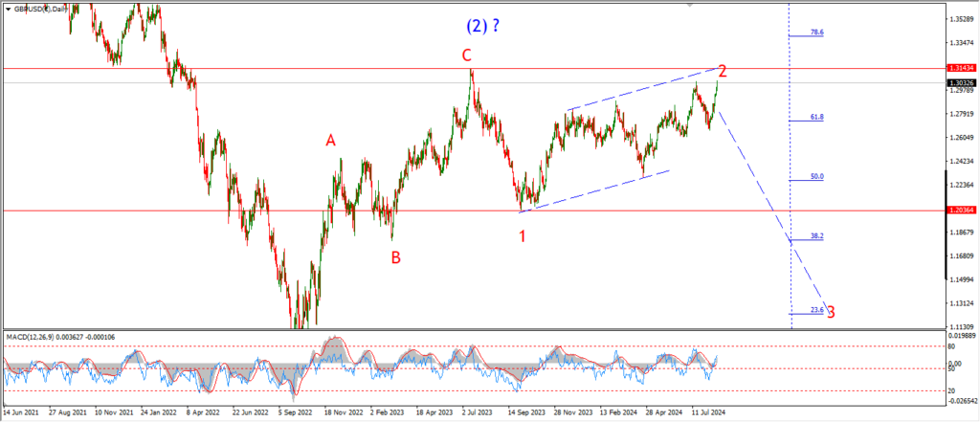This screenshot has width=980, height=422.
Task: Click the 23.6 Fibonacci level label
Action: click(x=816, y=309)
